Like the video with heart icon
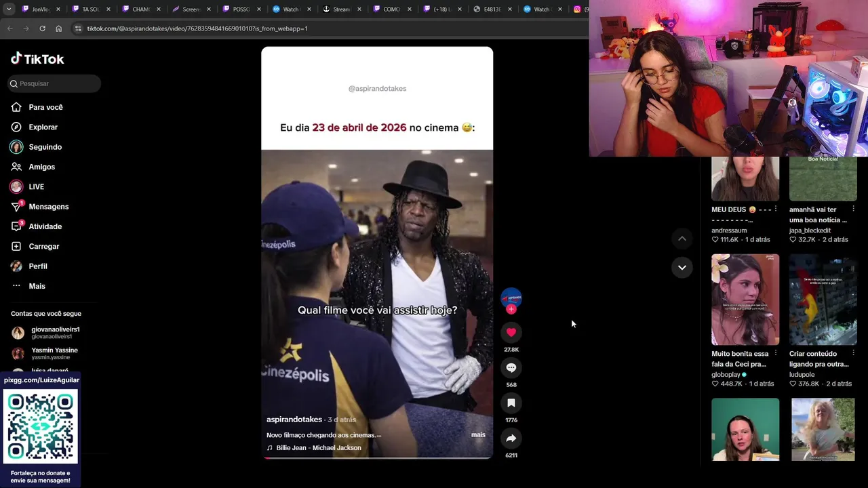This screenshot has width=868, height=488. [x=511, y=332]
